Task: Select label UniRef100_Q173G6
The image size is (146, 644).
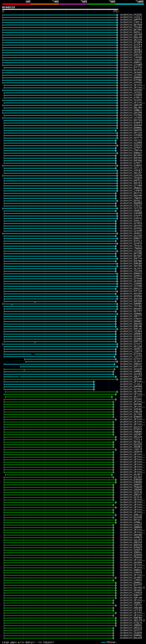Action: 131,414
